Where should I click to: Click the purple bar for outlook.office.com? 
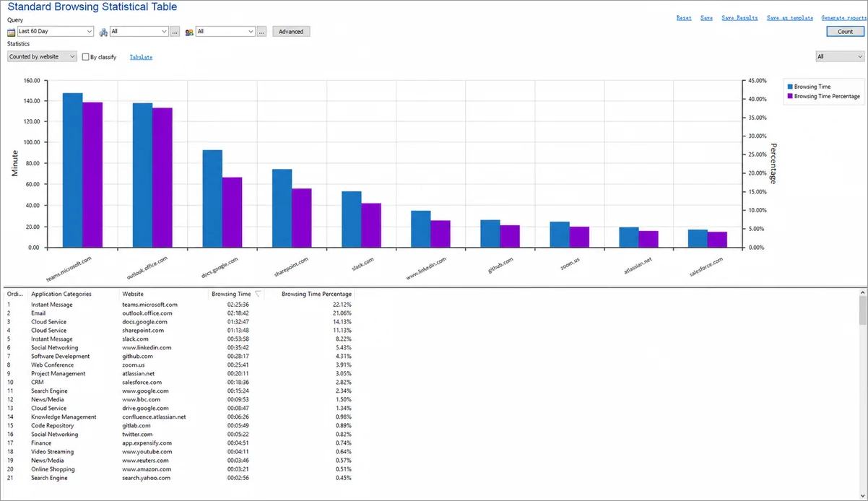pyautogui.click(x=162, y=178)
